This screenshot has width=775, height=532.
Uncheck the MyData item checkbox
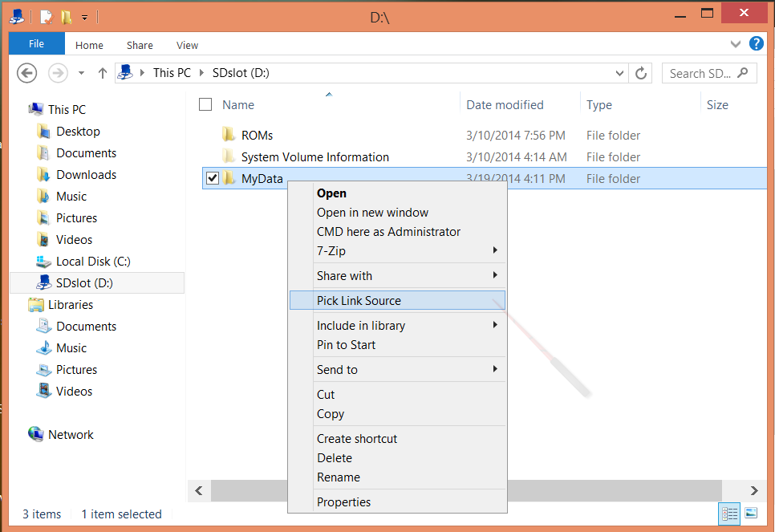click(212, 178)
